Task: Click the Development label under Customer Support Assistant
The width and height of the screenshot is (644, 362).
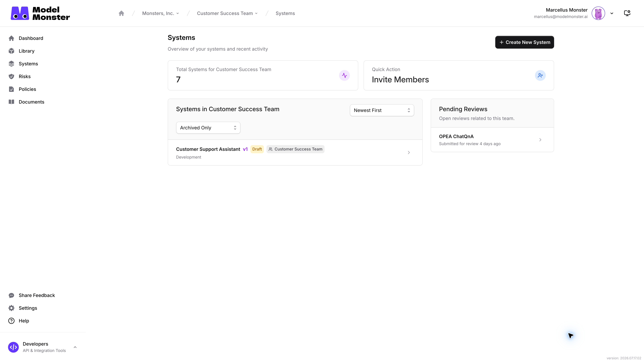Action: [x=189, y=157]
